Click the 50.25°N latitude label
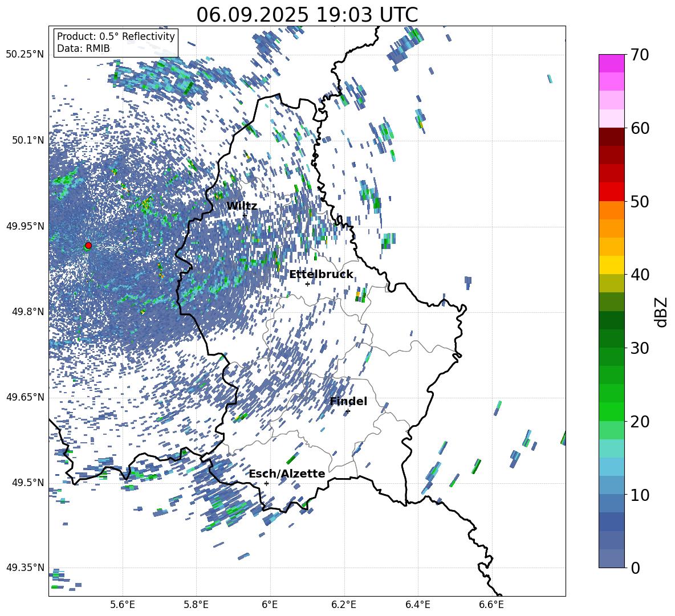Image resolution: width=675 pixels, height=616 pixels. click(x=25, y=55)
